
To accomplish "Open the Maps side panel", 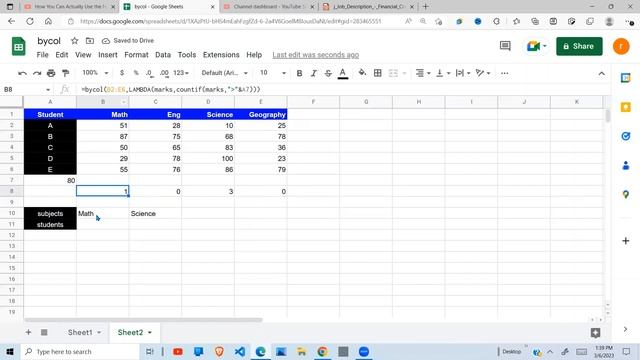I will (625, 195).
